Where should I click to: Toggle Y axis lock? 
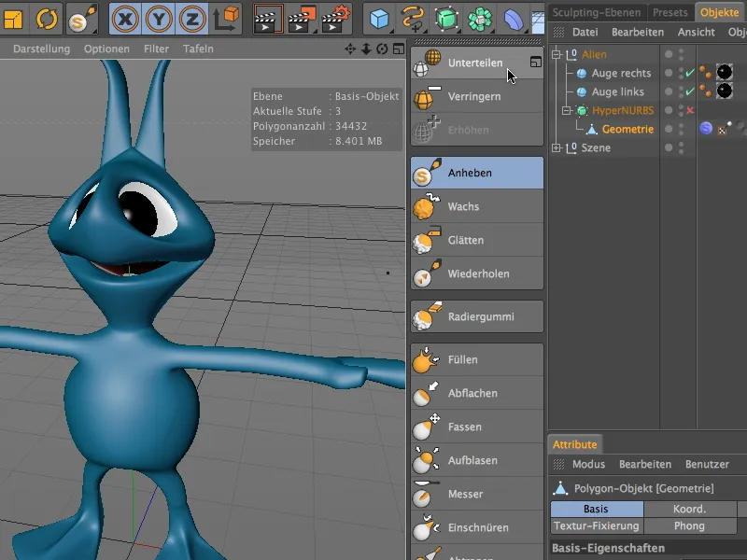(x=159, y=19)
